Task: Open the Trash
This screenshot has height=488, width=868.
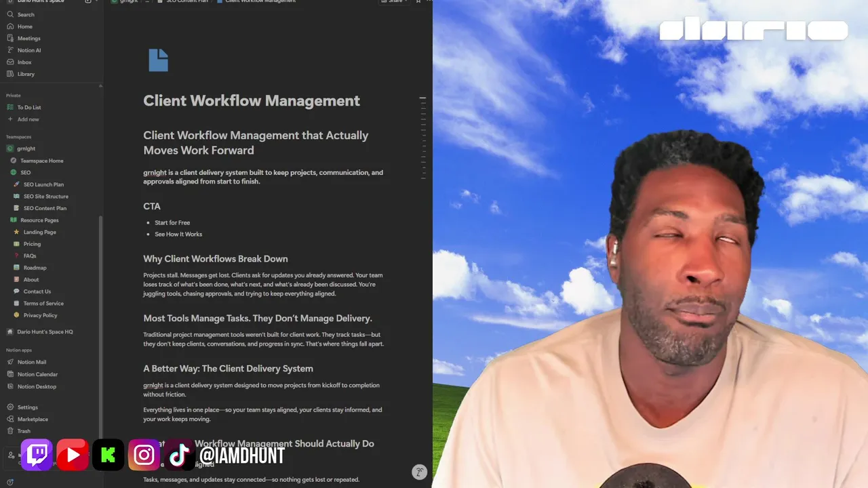Action: 24,431
